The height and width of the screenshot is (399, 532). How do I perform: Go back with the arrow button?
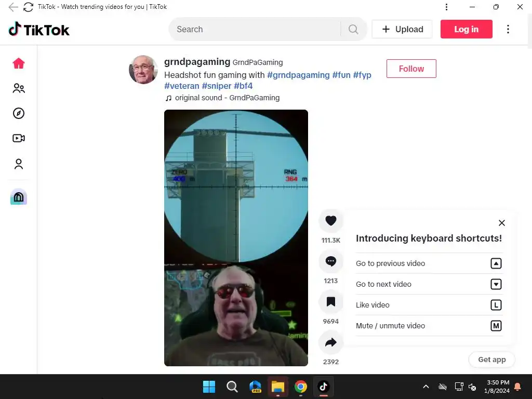coord(13,7)
